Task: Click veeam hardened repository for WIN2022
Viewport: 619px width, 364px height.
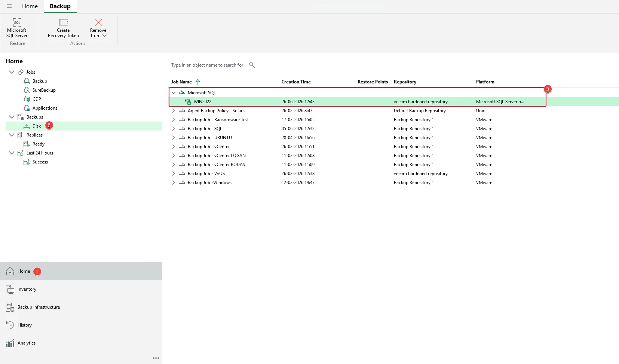Action: (421, 102)
